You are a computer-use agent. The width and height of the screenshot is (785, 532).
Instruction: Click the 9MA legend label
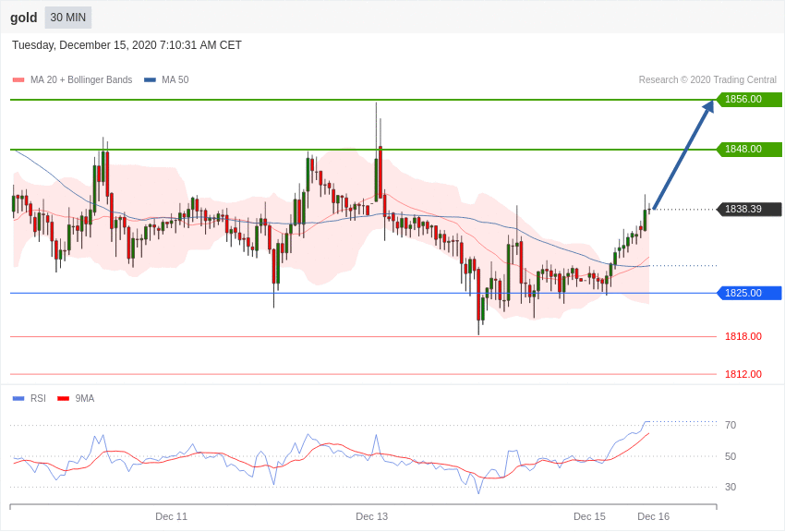(x=85, y=398)
